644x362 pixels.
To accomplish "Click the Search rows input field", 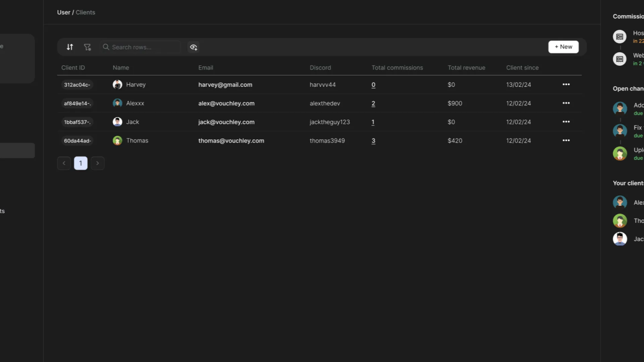I will coord(141,47).
